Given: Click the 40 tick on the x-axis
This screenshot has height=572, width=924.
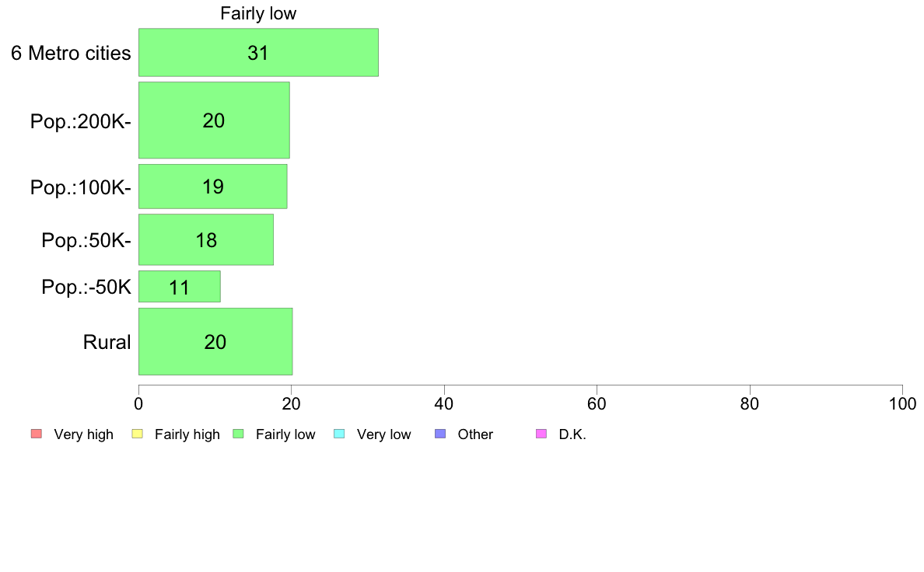Looking at the screenshot, I should tap(444, 403).
